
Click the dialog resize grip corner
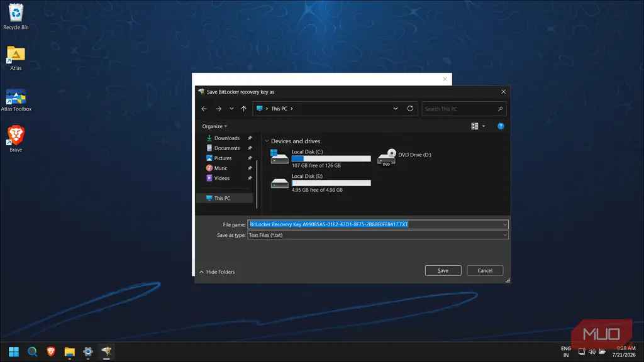(x=508, y=280)
